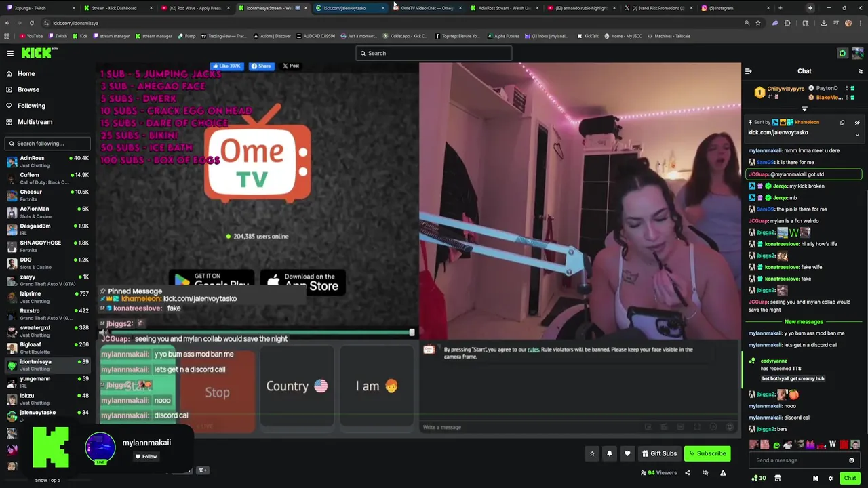Focus the Search following field
This screenshot has height=488, width=868.
pyautogui.click(x=47, y=144)
